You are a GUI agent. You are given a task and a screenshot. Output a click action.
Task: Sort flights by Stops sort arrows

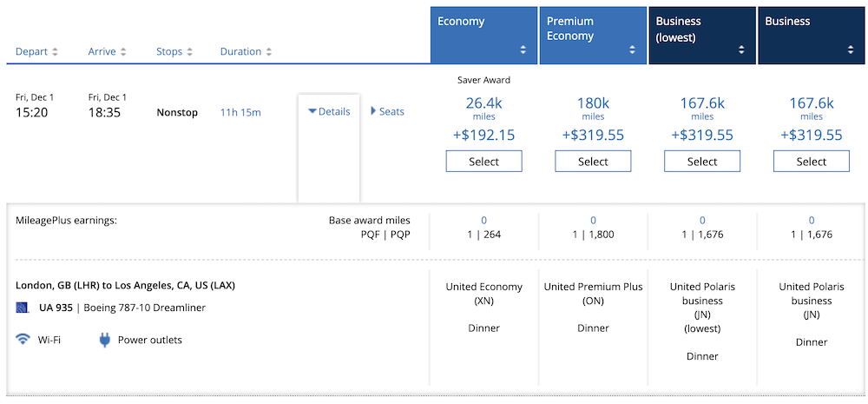click(189, 51)
